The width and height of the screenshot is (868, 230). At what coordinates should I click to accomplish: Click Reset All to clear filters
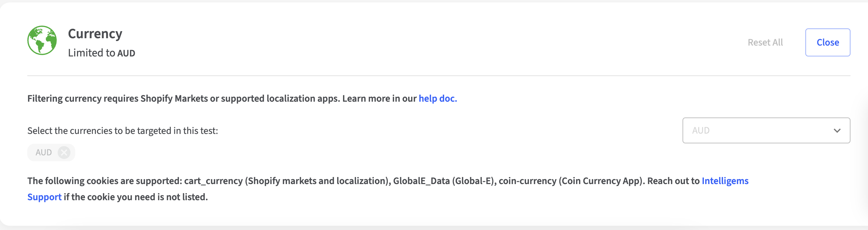(x=765, y=42)
